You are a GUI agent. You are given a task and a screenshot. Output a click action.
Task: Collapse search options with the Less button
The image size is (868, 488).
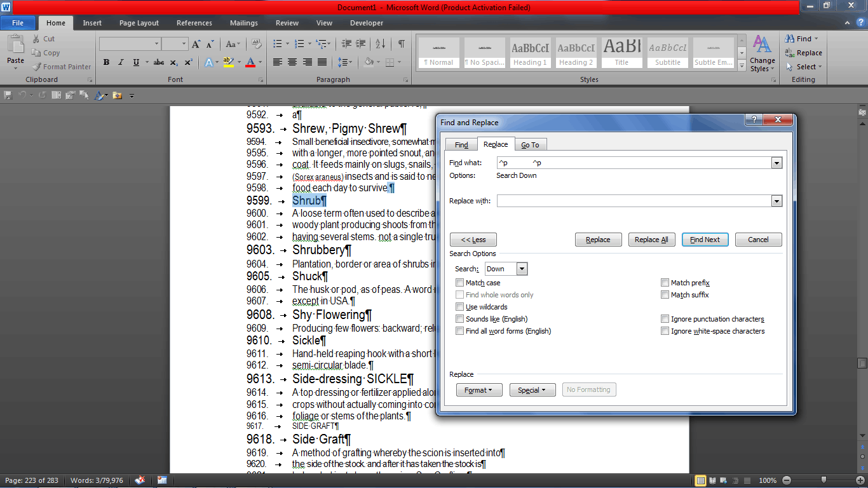[473, 240]
